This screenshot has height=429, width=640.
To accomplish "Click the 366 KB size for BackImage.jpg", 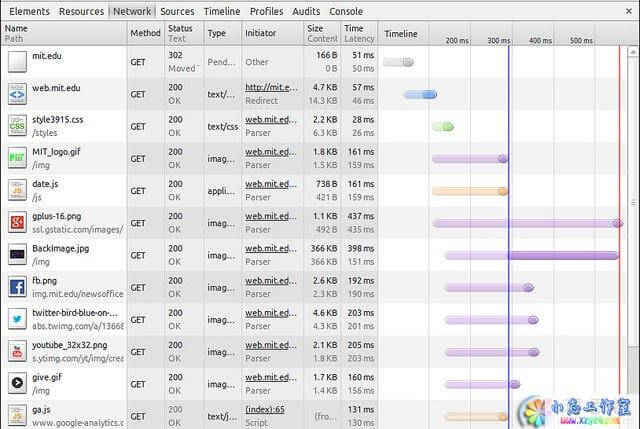I will [x=325, y=249].
